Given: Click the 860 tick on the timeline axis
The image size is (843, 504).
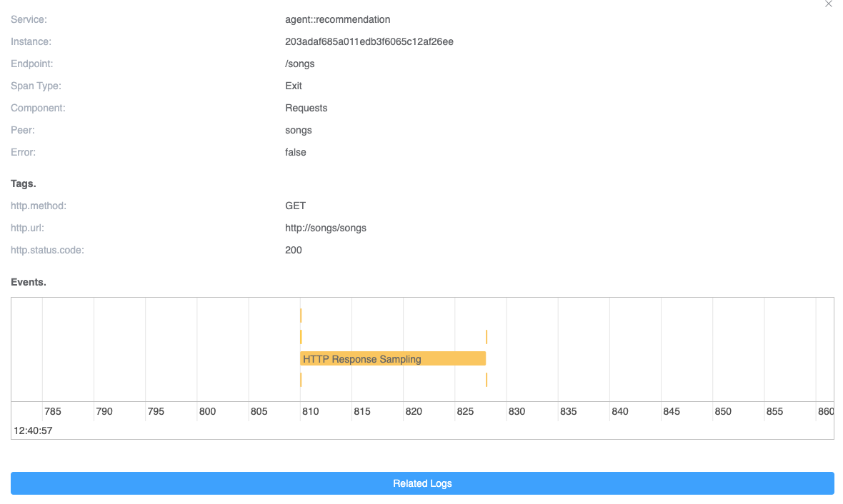Looking at the screenshot, I should [x=825, y=411].
